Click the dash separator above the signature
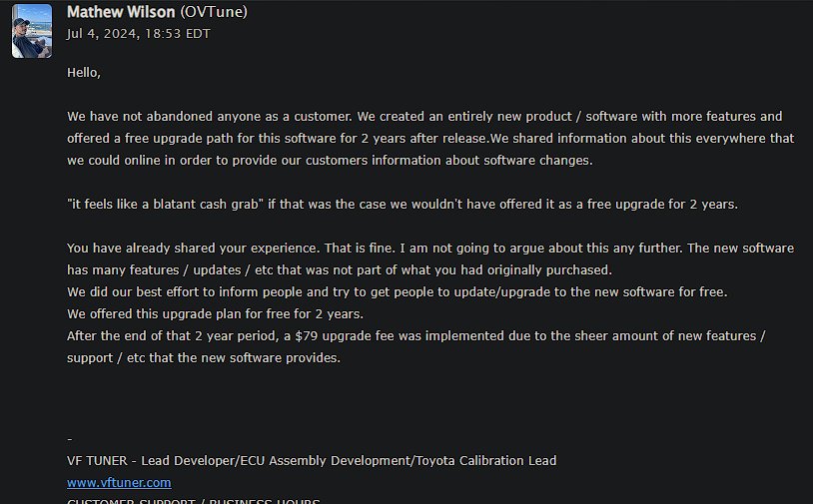 pyautogui.click(x=70, y=439)
